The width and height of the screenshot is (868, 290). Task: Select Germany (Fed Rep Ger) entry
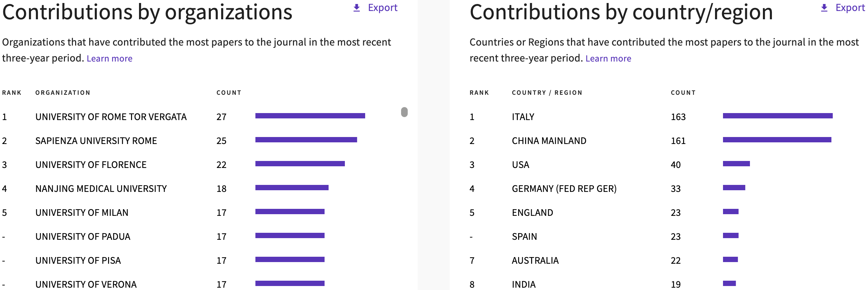click(x=564, y=189)
